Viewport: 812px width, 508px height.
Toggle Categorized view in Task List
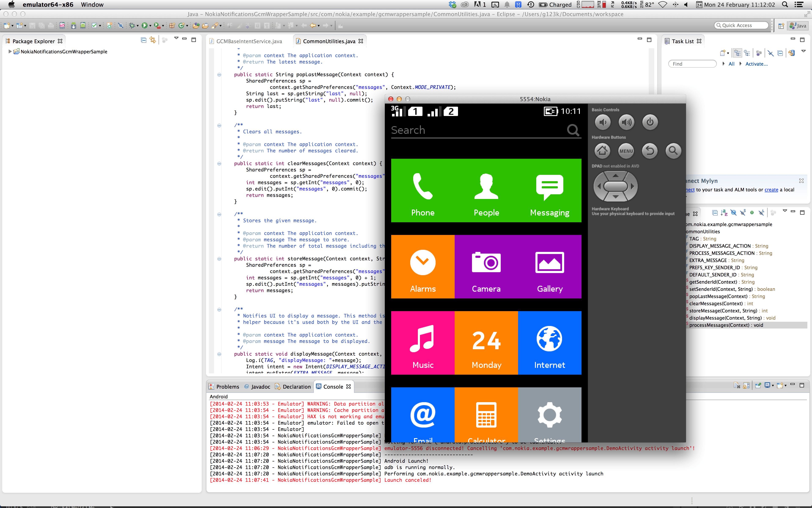[738, 53]
